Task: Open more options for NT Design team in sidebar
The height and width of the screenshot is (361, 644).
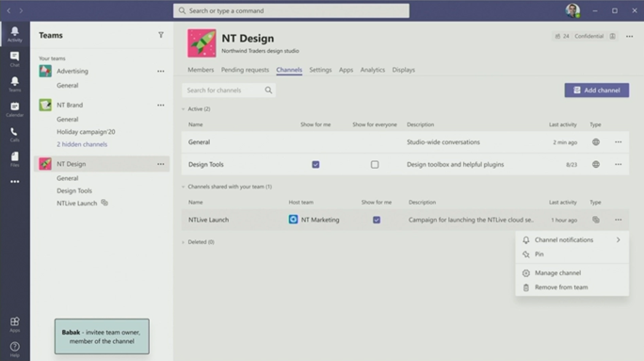Action: pos(161,164)
